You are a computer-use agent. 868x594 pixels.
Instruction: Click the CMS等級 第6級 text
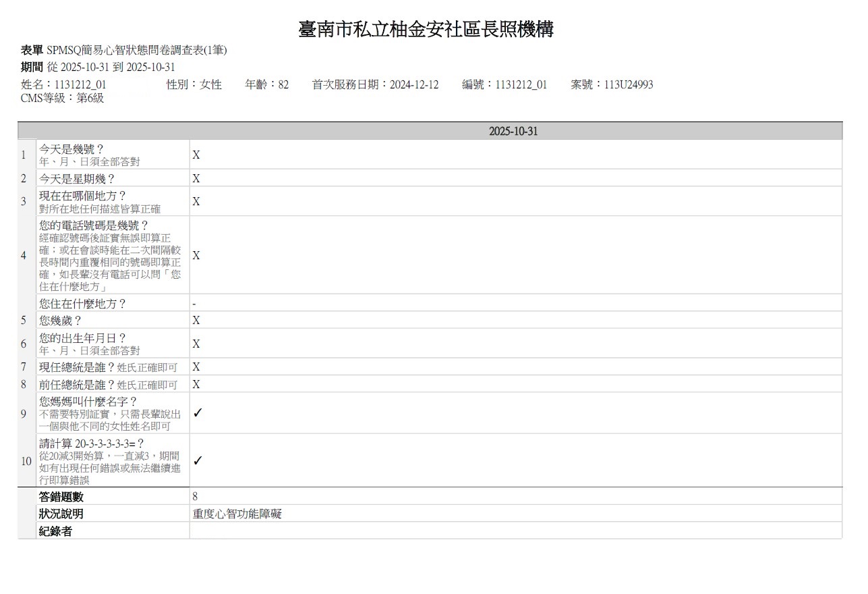pos(63,99)
